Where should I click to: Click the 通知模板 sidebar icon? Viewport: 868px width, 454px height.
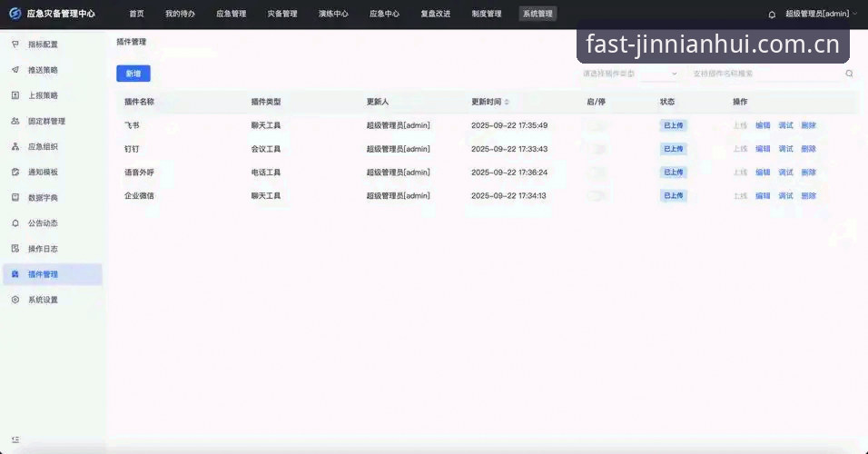click(x=15, y=172)
